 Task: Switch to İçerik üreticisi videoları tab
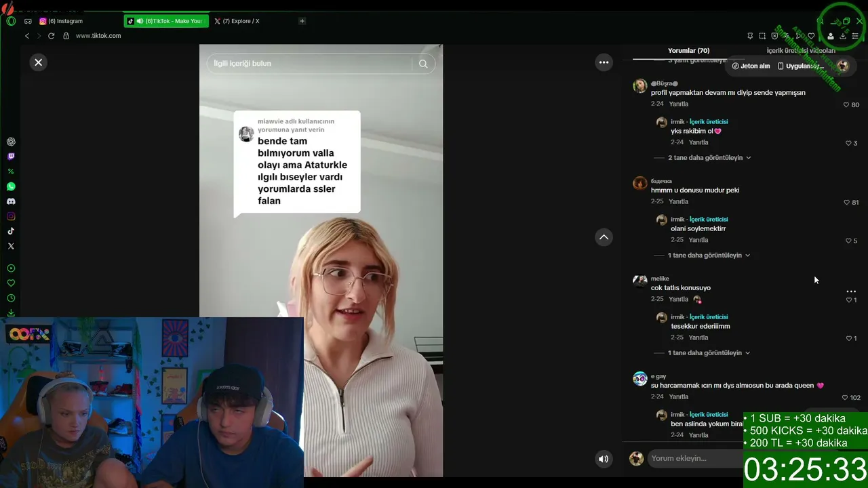[801, 51]
